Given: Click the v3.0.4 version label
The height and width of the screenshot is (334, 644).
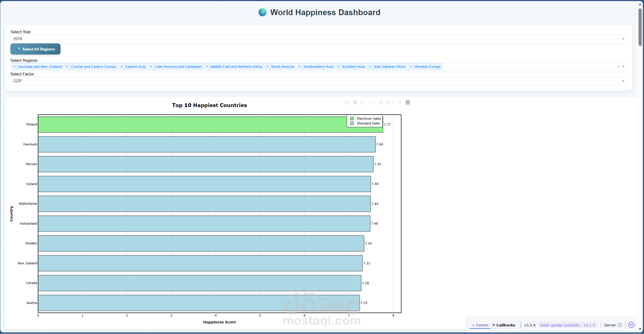Looking at the screenshot, I should (530, 325).
